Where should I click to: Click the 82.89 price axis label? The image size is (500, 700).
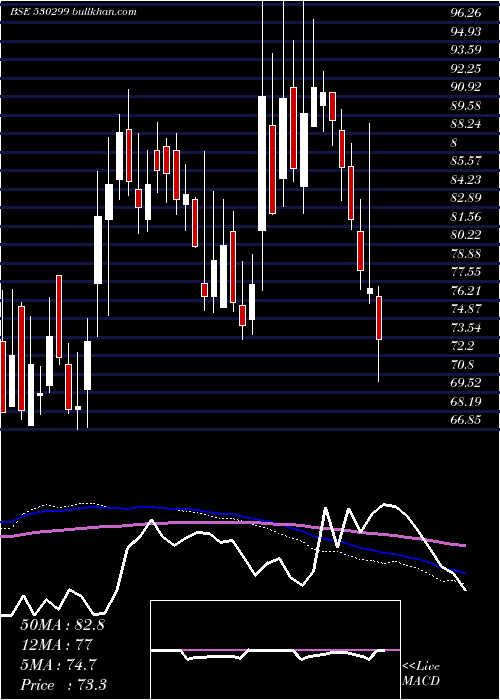(466, 198)
